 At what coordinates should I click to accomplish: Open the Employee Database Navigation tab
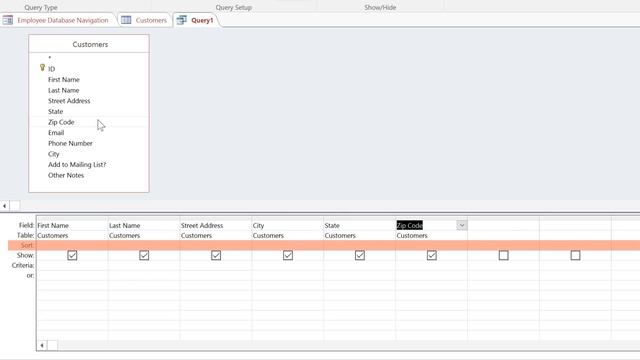(62, 20)
